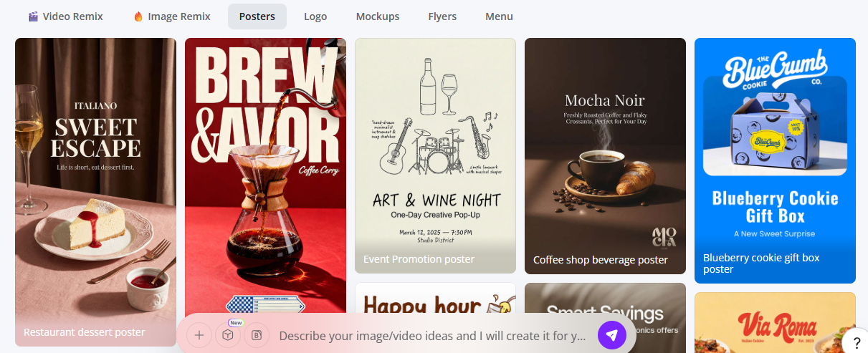Open the Via Roma poster thumbnail
The image size is (868, 353).
coord(775,322)
